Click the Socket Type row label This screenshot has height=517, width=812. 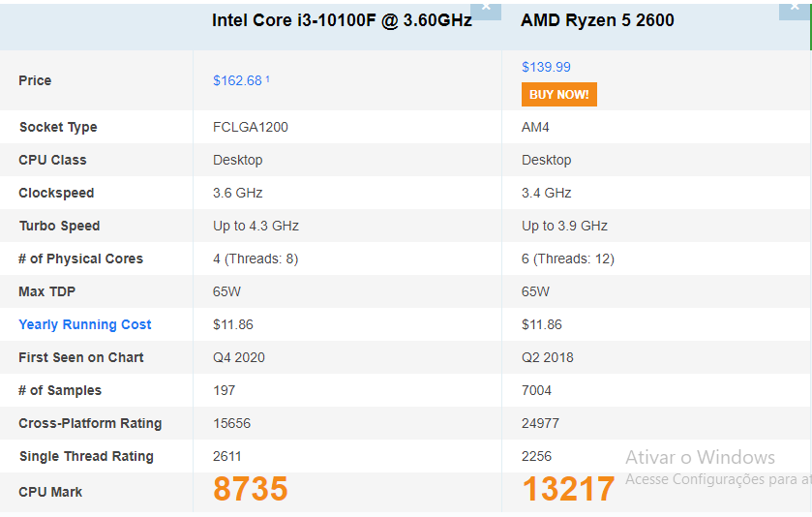click(58, 128)
